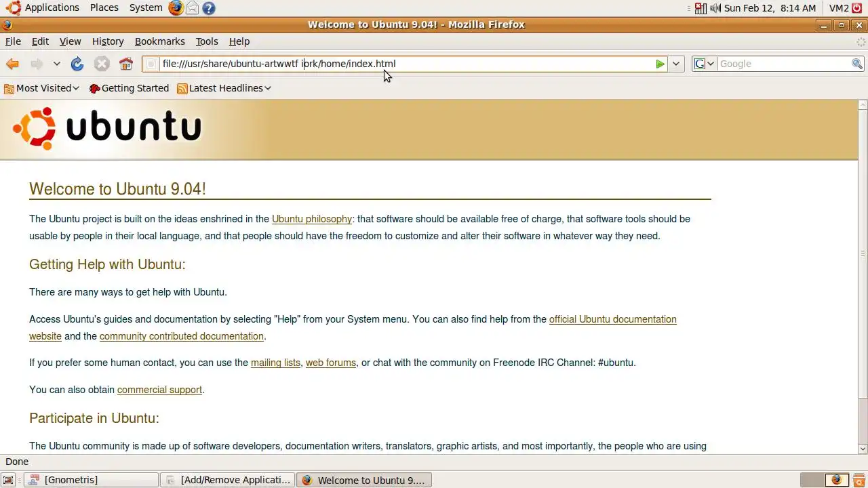The height and width of the screenshot is (488, 868).
Task: Open the File menu
Action: point(13,41)
